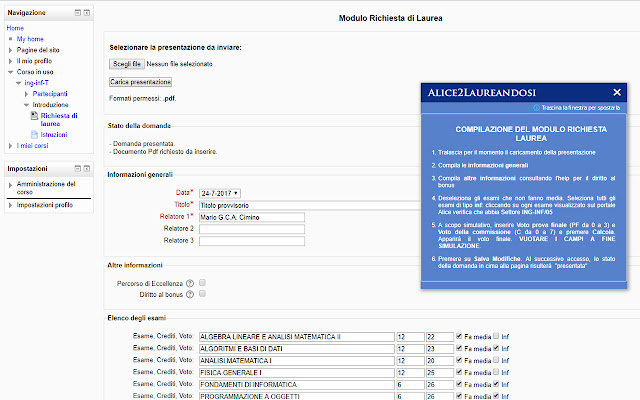
Task: Click exam name field Algebra Lineare e Analisi Matematica II
Action: (x=297, y=337)
